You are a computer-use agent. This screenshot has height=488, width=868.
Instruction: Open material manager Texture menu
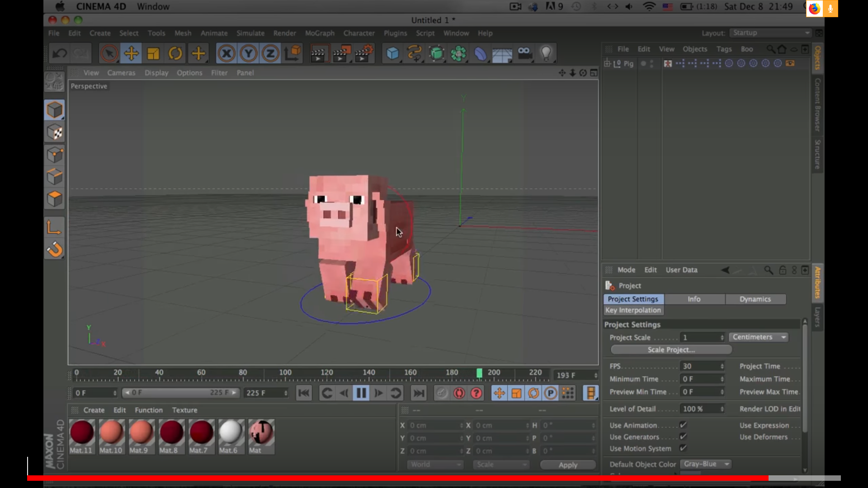[184, 410]
